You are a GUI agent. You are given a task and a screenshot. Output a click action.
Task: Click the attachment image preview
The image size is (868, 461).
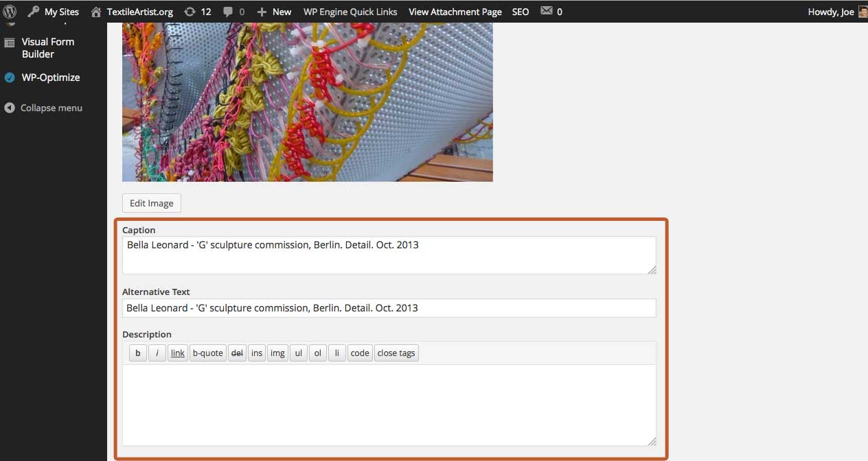(308, 102)
